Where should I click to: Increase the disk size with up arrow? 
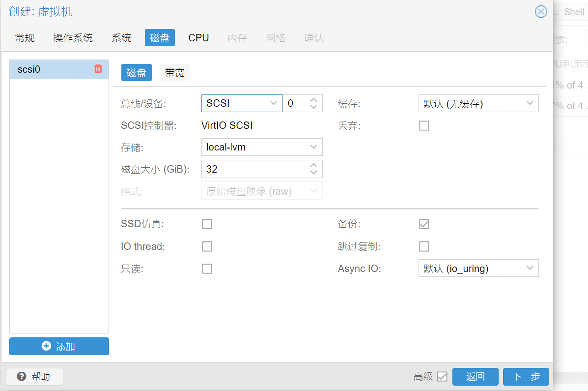(314, 165)
